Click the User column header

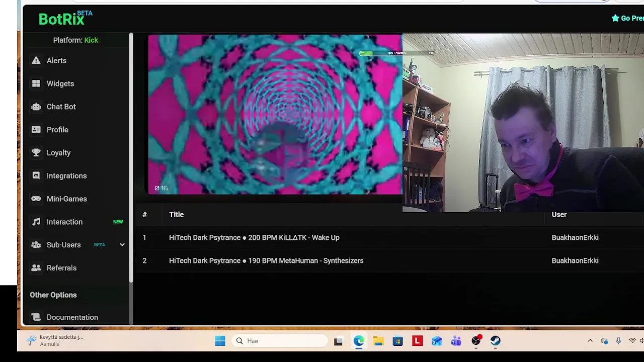point(559,215)
